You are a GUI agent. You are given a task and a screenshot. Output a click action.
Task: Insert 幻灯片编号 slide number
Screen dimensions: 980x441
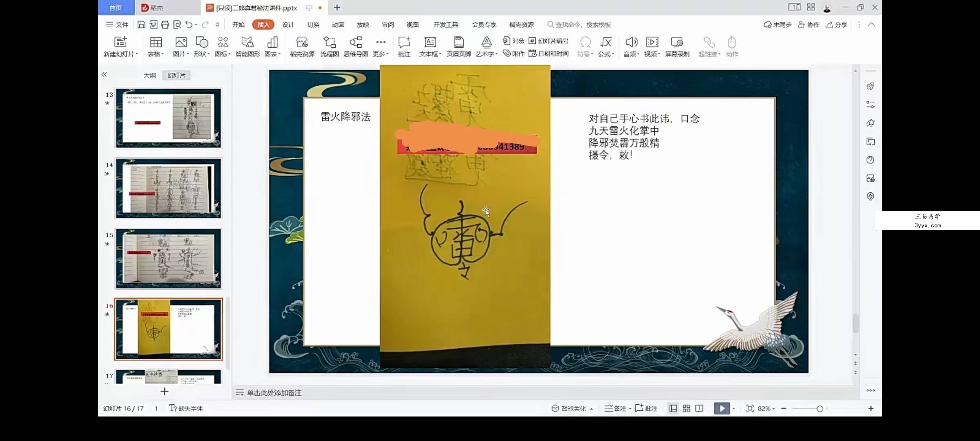[548, 40]
